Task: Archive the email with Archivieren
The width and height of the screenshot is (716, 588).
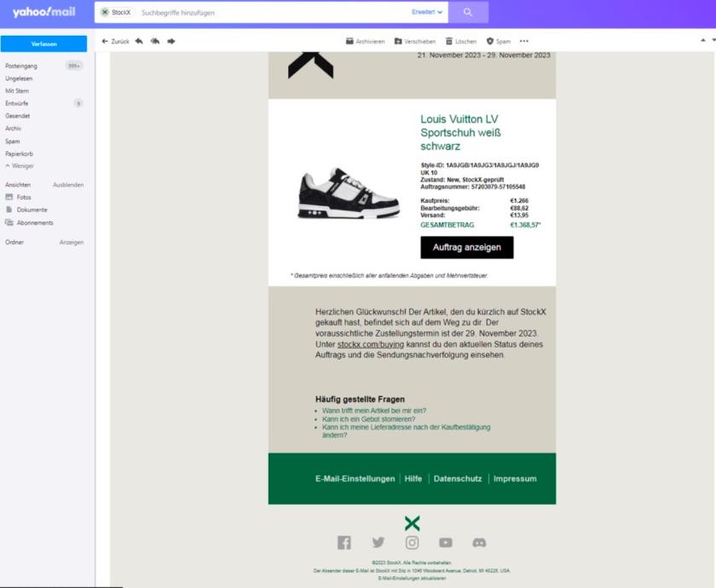Action: pos(366,41)
